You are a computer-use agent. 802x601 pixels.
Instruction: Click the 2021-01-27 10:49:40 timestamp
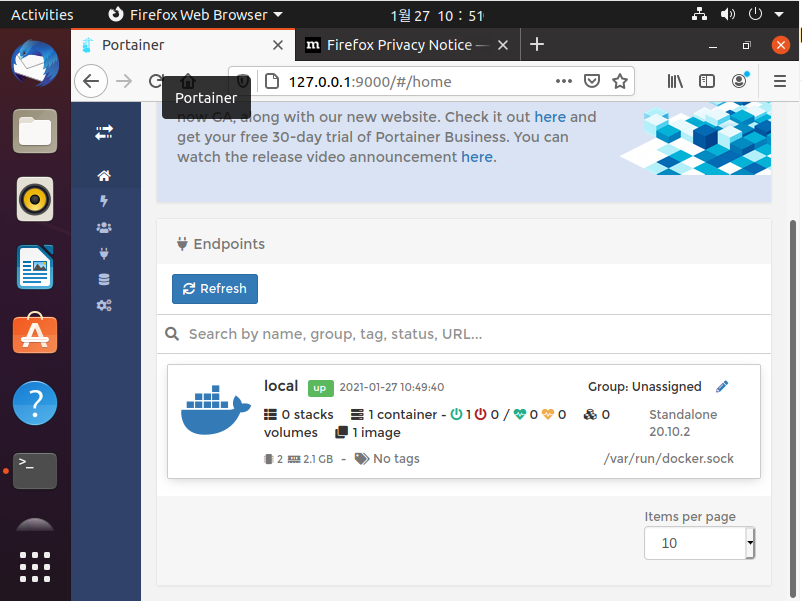(392, 387)
